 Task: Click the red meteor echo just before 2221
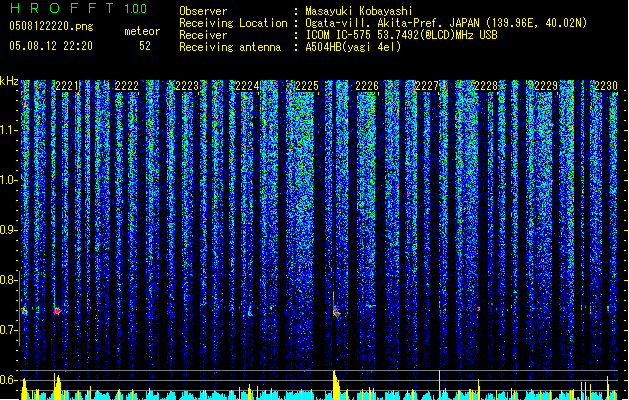pos(57,311)
